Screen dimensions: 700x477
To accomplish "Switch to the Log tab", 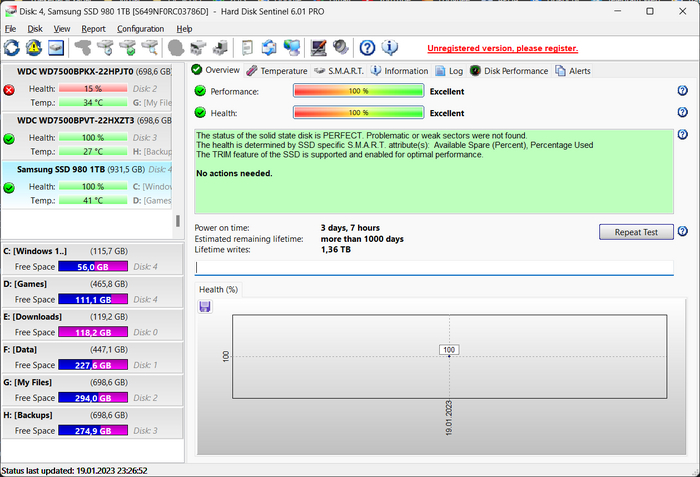I will click(449, 71).
